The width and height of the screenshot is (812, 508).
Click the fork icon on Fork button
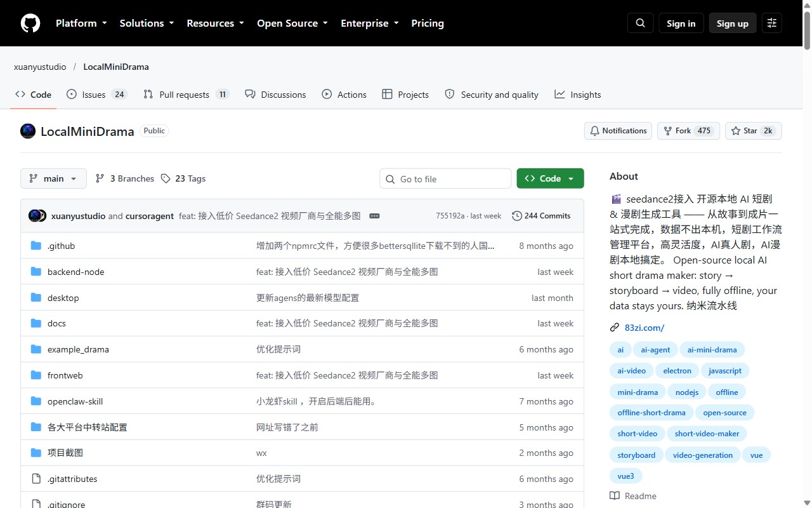667,131
